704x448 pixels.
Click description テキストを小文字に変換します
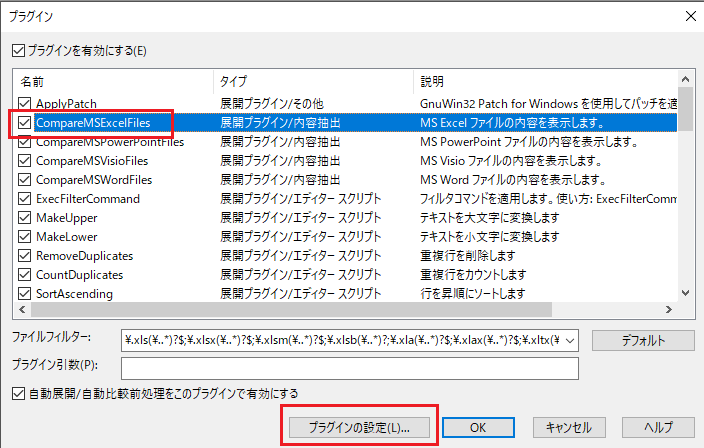(489, 237)
